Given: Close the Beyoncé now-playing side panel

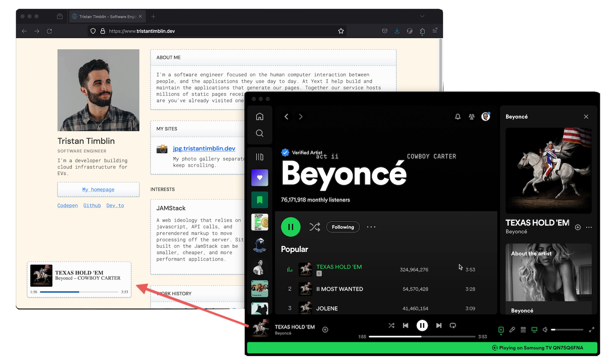Looking at the screenshot, I should tap(586, 116).
